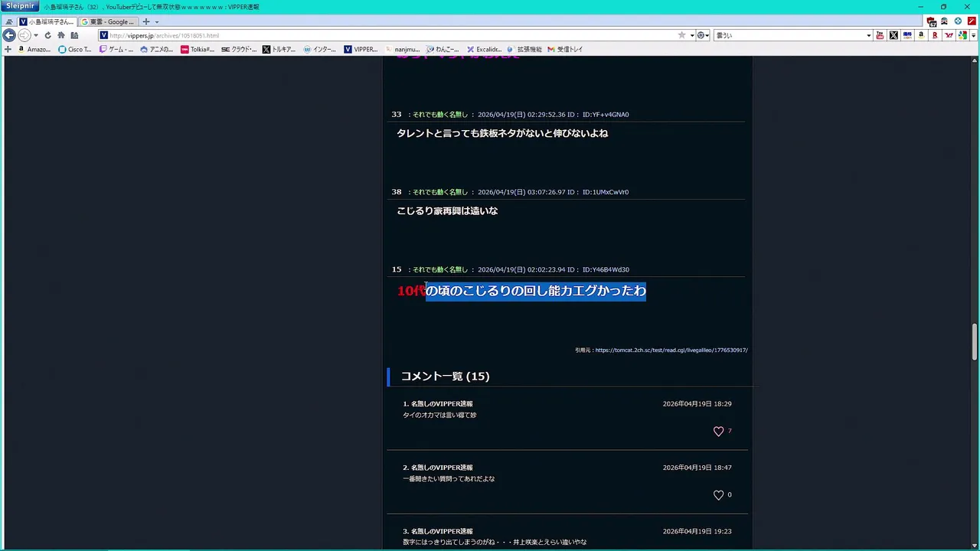This screenshot has width=980, height=551.
Task: Expand the bookmark star dropdown arrow
Action: 692,35
